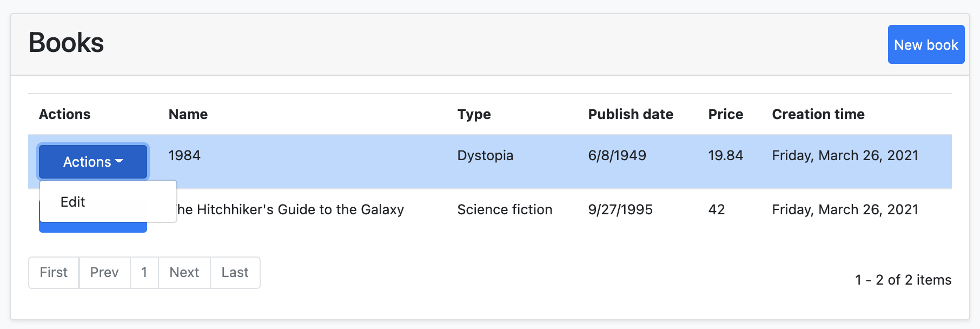Click the 9/27/1995 publish date cell

[620, 209]
